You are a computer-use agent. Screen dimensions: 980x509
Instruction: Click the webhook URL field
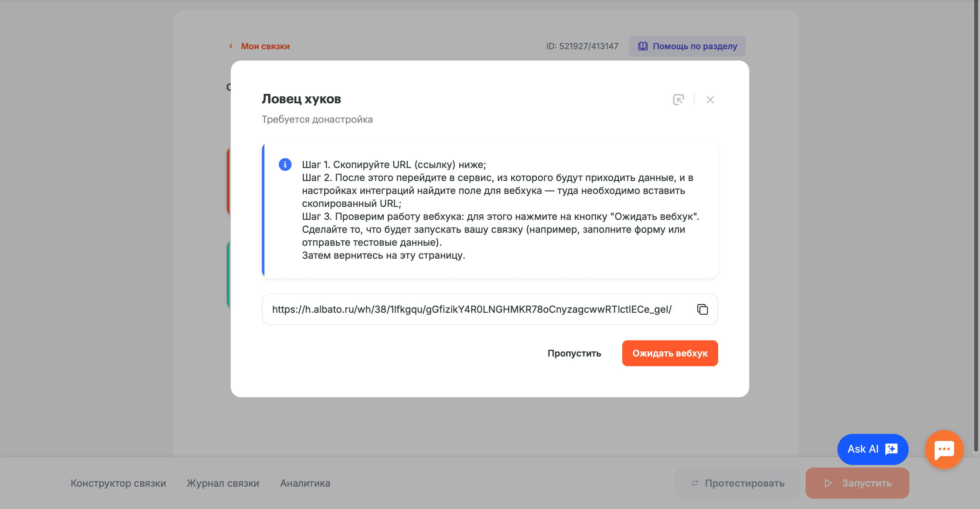[472, 310]
